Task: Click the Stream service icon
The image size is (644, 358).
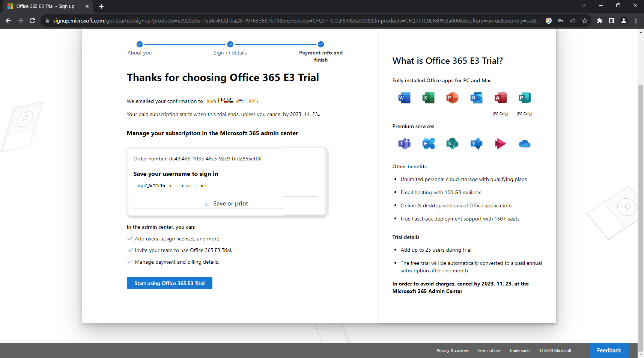Action: [500, 144]
